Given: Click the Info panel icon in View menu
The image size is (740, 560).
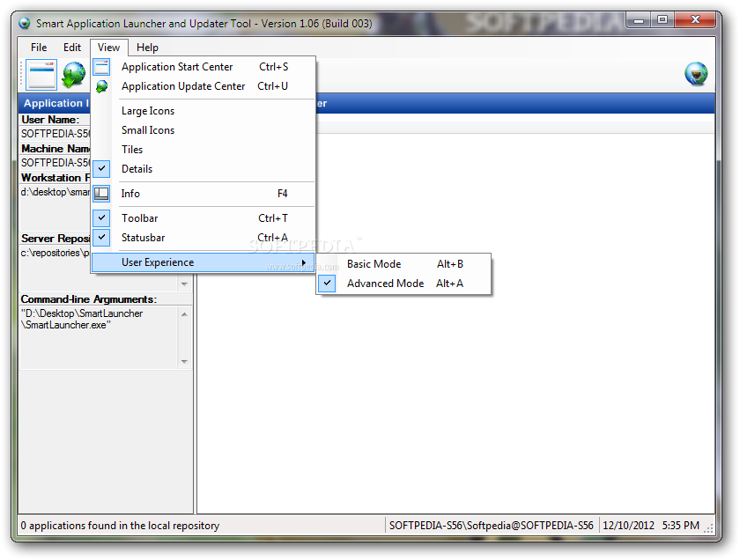Looking at the screenshot, I should pyautogui.click(x=101, y=194).
